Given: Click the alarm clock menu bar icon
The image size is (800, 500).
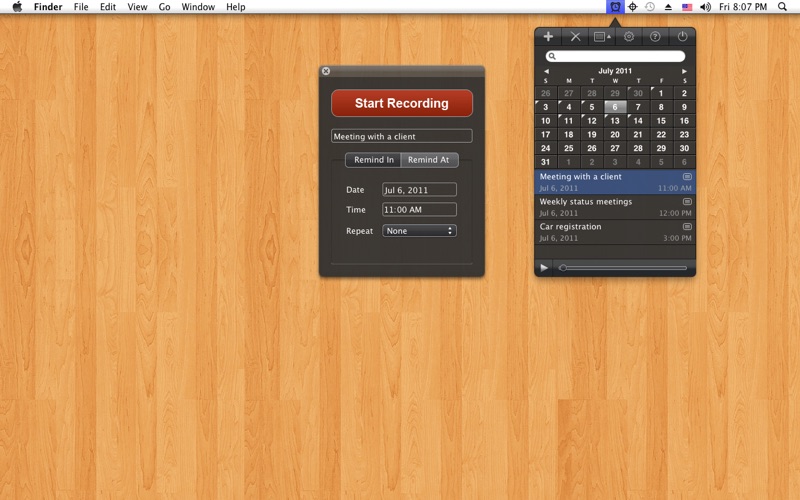Looking at the screenshot, I should pyautogui.click(x=615, y=7).
